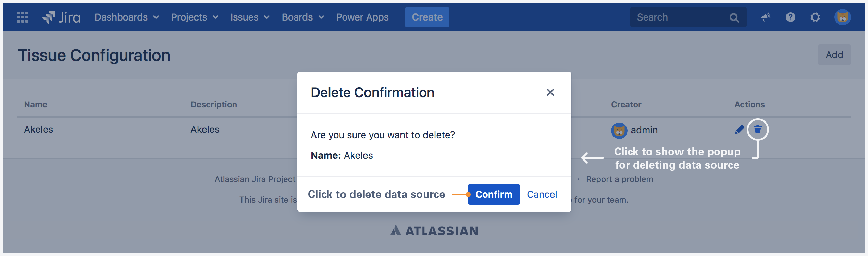The image size is (868, 256).
Task: Expand the Issues dropdown
Action: pos(250,17)
